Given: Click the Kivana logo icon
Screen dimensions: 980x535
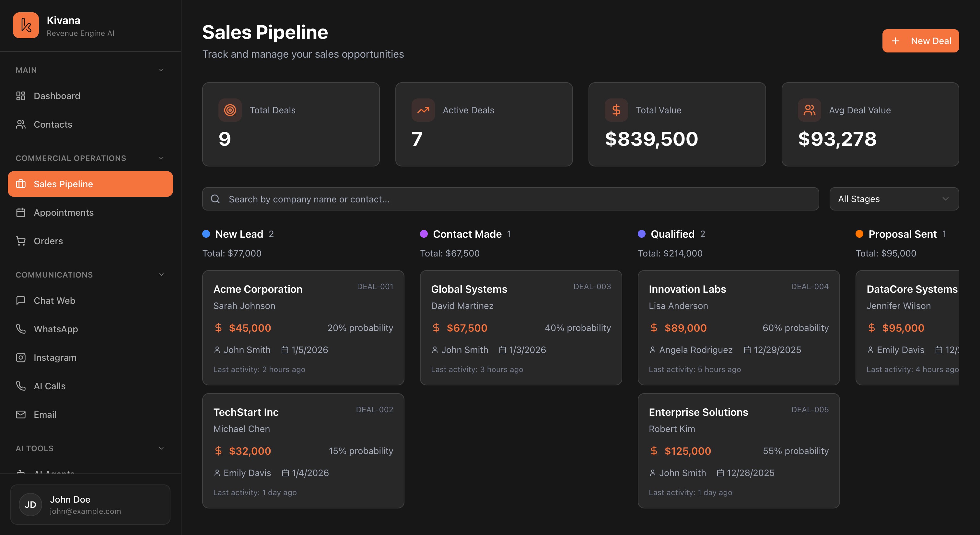Looking at the screenshot, I should pos(26,26).
